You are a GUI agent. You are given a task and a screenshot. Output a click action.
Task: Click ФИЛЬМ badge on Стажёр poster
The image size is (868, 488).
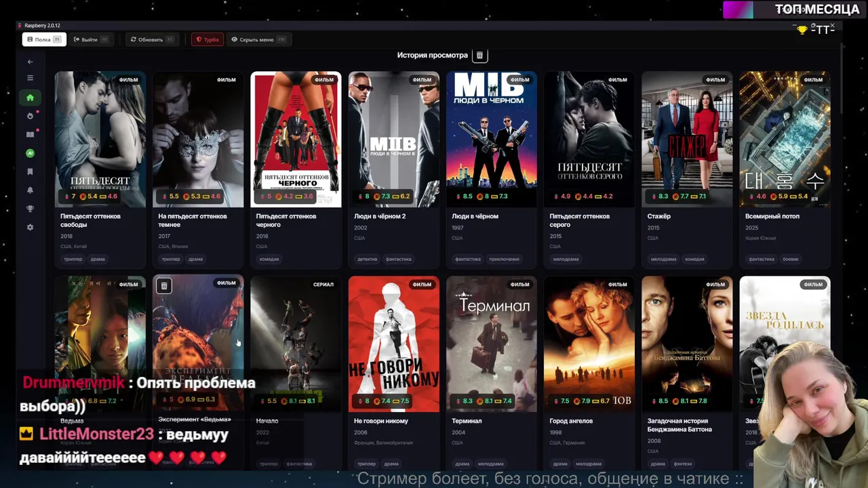(x=715, y=80)
